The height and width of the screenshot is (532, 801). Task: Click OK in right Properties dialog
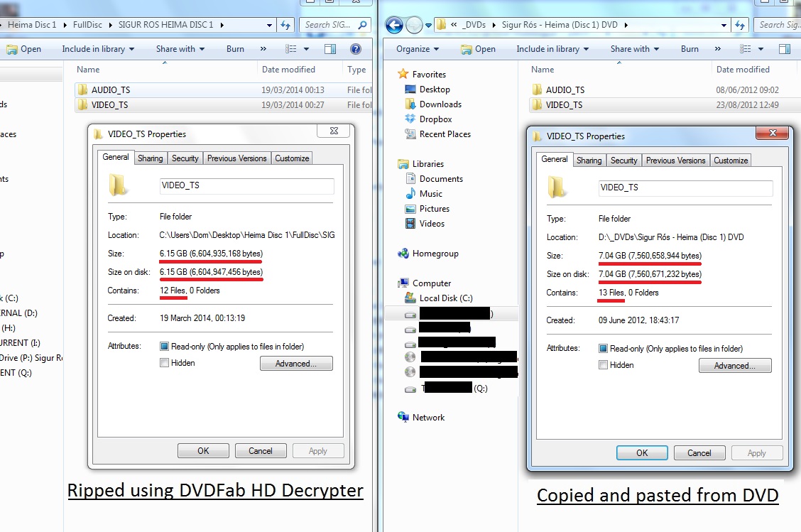tap(642, 452)
